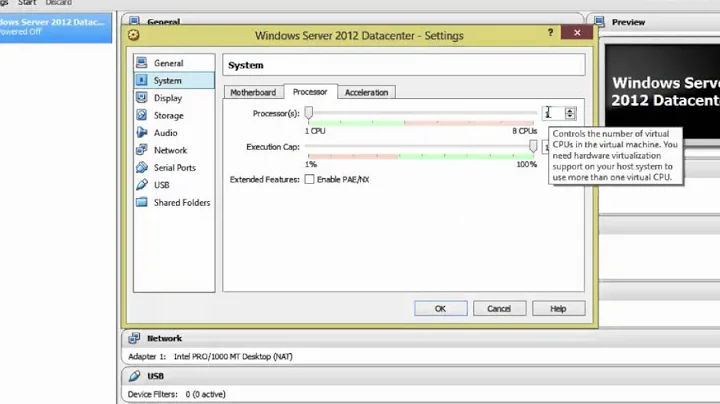
Task: Click Network section icon in main window
Action: click(x=134, y=338)
